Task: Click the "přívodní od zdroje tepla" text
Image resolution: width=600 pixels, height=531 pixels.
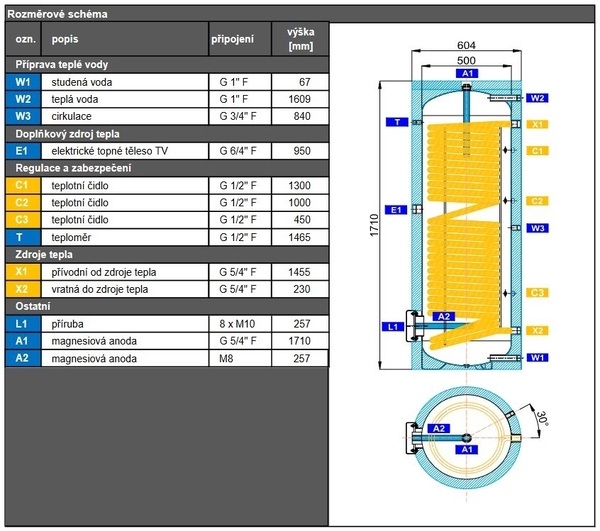Action: tap(103, 272)
